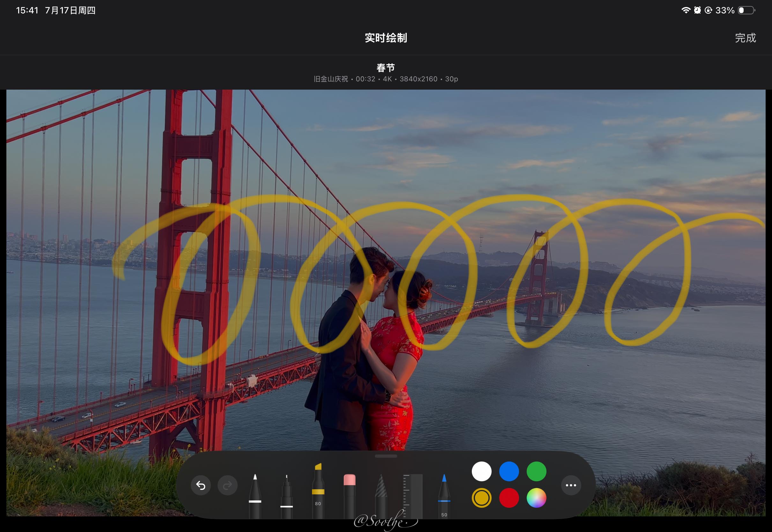The width and height of the screenshot is (772, 532).
Task: Tap the tool palette grab handle
Action: click(x=386, y=456)
